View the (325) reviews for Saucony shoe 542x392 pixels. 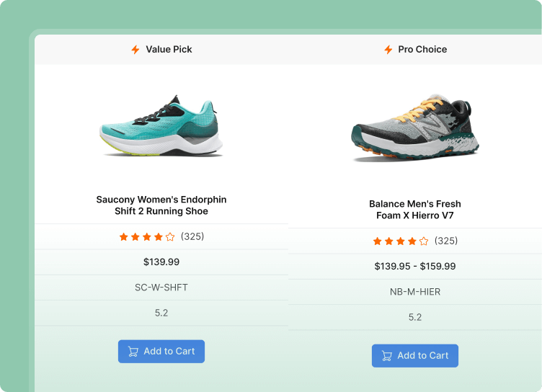192,236
